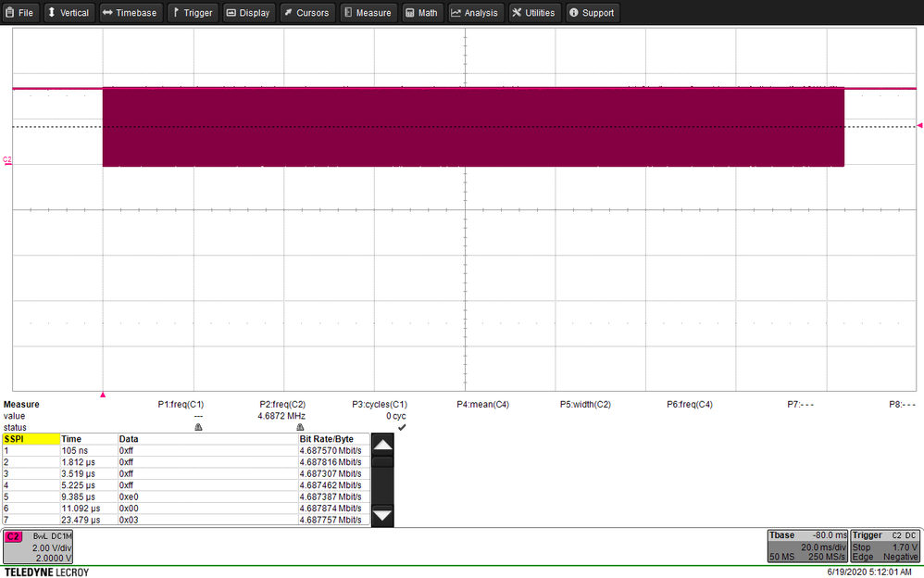Open the Tbase timebase descriptor box
Screen dimensions: 924x578
(x=808, y=547)
